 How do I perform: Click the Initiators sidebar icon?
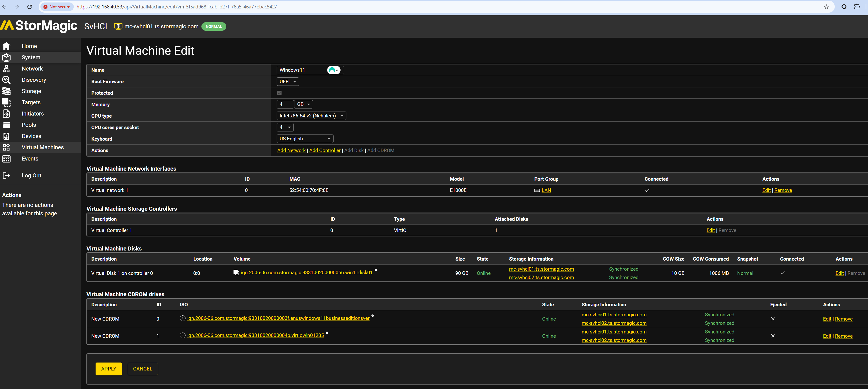coord(6,114)
